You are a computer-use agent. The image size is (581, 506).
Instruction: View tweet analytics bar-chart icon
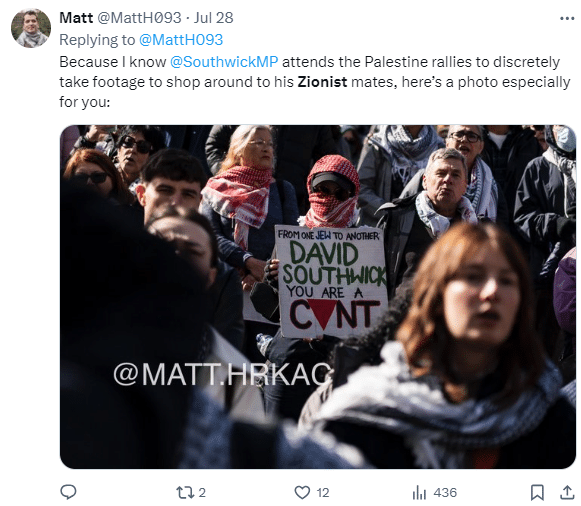419,492
